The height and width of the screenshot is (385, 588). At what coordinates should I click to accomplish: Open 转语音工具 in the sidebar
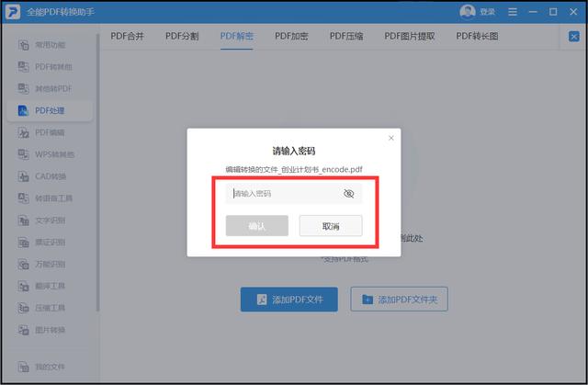(x=50, y=198)
